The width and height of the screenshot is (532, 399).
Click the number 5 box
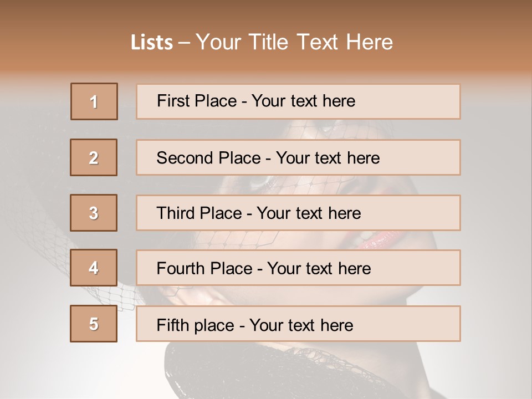coord(94,324)
